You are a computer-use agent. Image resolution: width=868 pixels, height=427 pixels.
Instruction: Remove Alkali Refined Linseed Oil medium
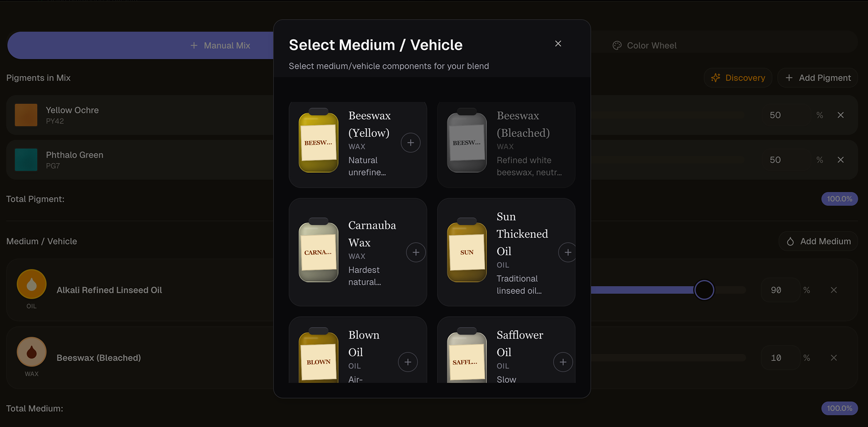[834, 290]
